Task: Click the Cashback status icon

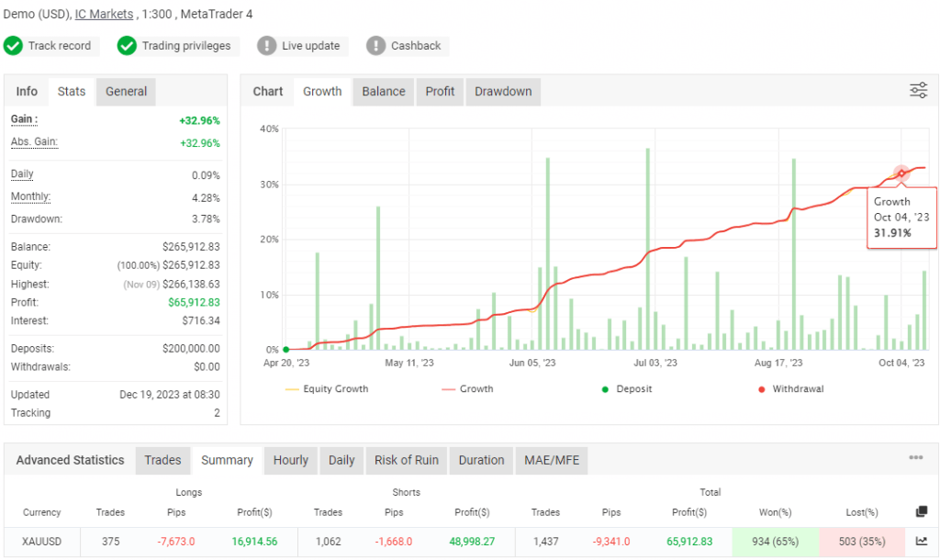Action: coord(375,45)
